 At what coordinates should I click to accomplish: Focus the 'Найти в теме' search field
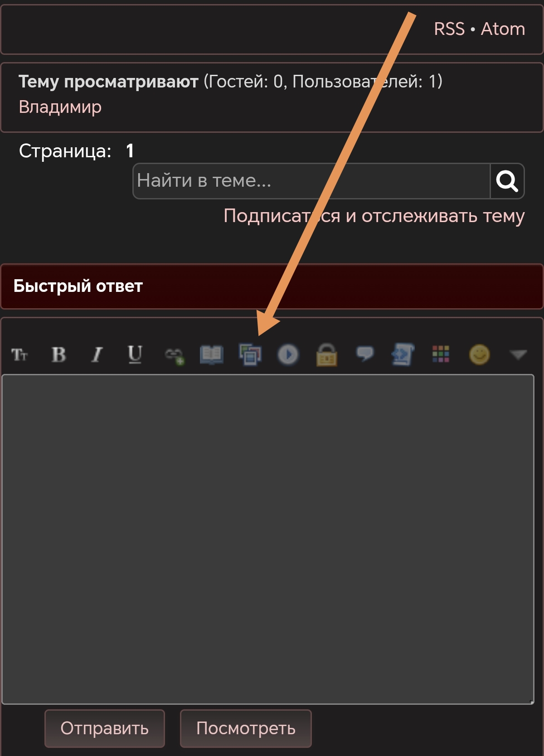pyautogui.click(x=311, y=181)
